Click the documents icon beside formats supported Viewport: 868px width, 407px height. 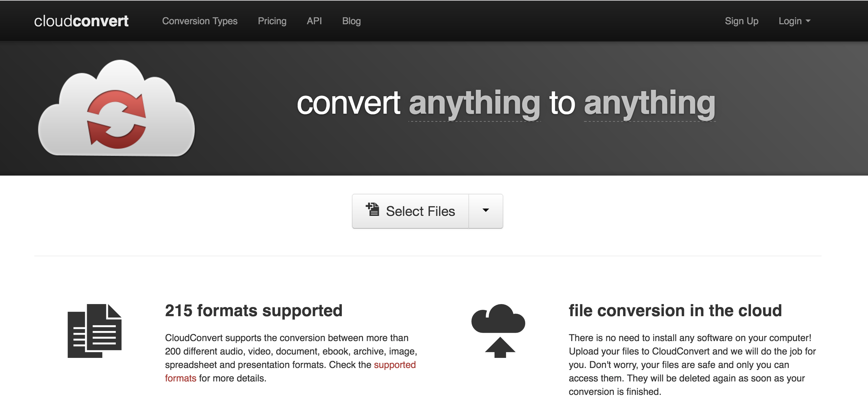tap(94, 331)
